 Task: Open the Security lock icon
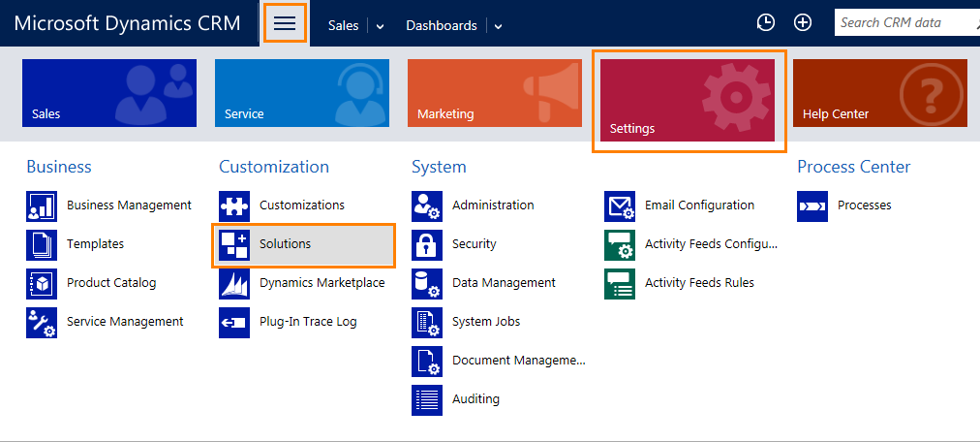[x=427, y=244]
